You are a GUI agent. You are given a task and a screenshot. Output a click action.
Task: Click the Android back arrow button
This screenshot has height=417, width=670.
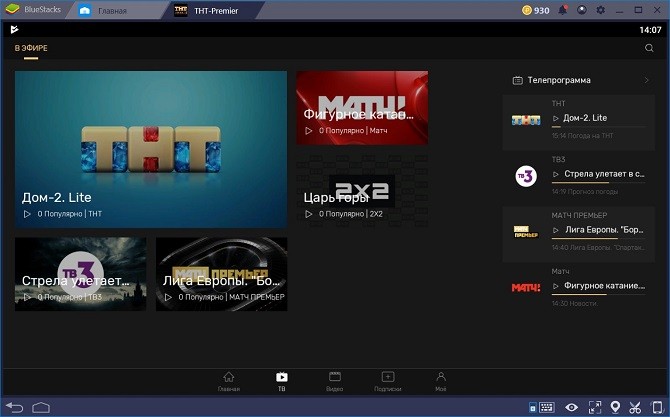[15, 407]
